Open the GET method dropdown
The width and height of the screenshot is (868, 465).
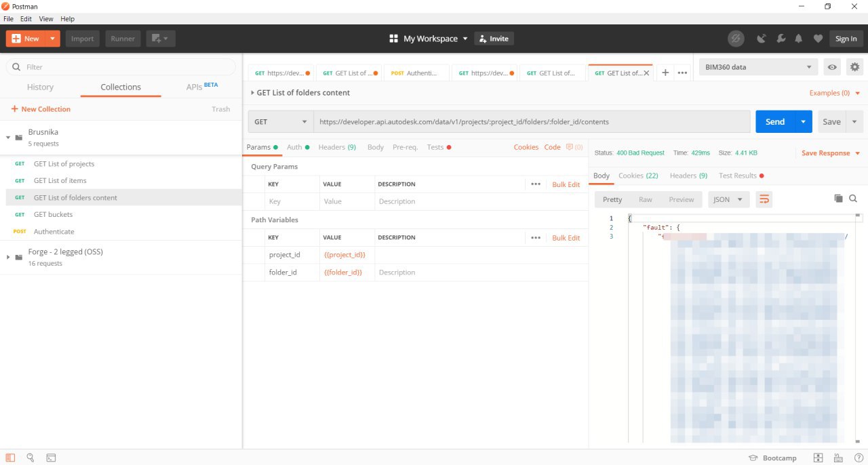(x=280, y=122)
